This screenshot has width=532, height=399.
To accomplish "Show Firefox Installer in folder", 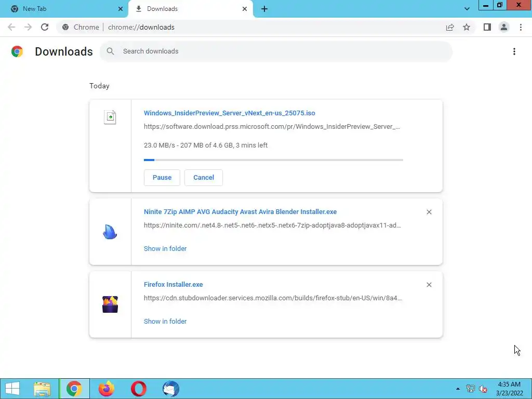I will tap(165, 321).
